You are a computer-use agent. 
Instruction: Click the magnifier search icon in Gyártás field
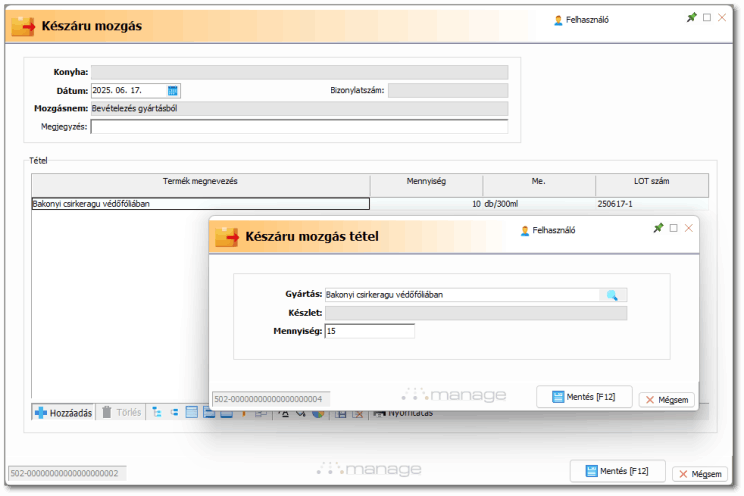click(x=612, y=295)
